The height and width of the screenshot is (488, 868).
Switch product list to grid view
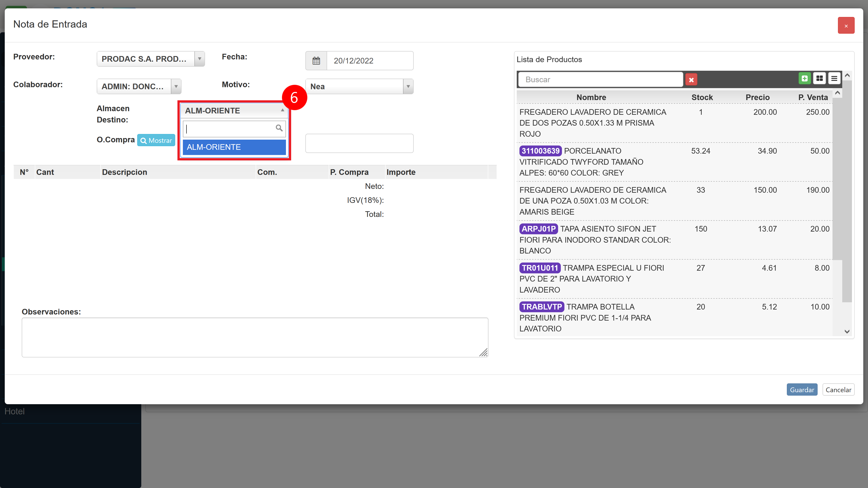pyautogui.click(x=819, y=78)
